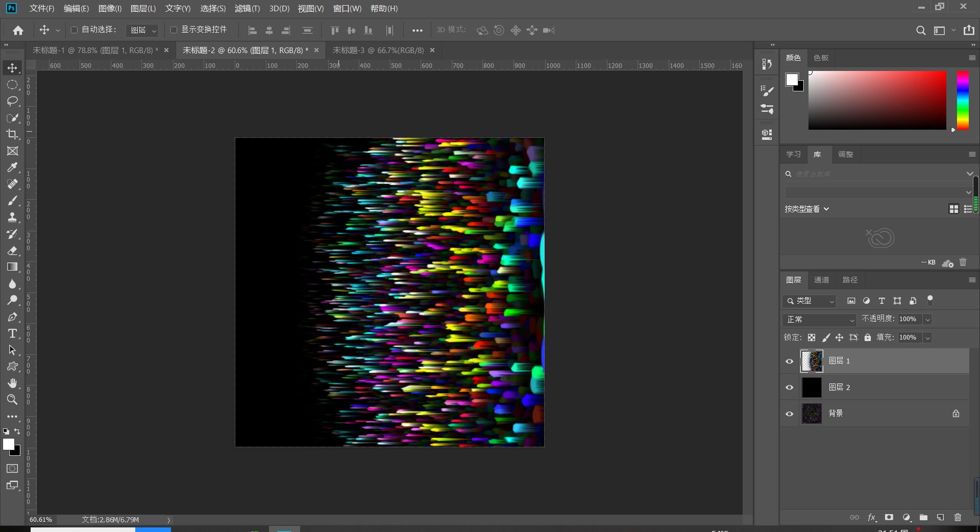Switch to the 路径 tab
This screenshot has width=980, height=532.
point(850,280)
